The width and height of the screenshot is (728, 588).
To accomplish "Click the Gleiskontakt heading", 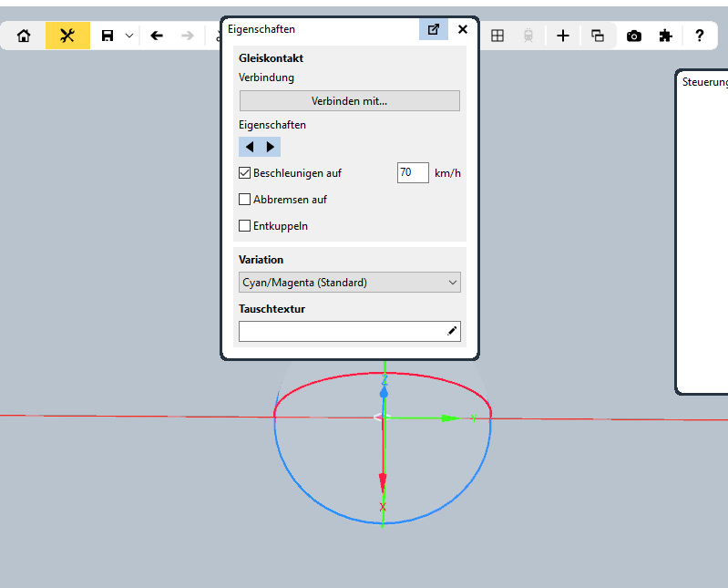I will pyautogui.click(x=271, y=58).
